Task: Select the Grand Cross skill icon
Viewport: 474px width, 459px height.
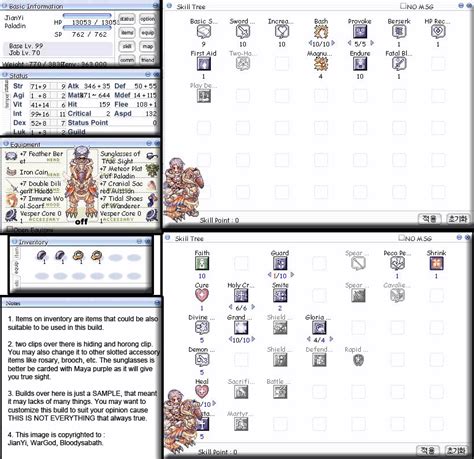Action: pyautogui.click(x=241, y=328)
